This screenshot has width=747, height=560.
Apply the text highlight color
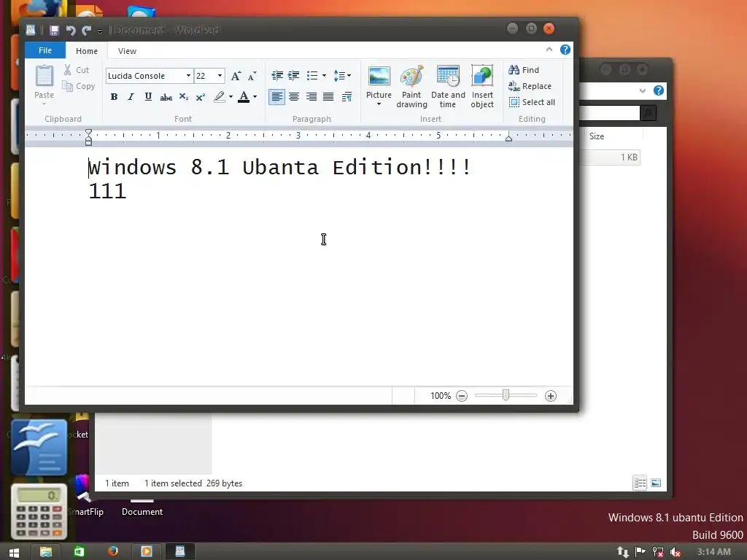pos(219,97)
